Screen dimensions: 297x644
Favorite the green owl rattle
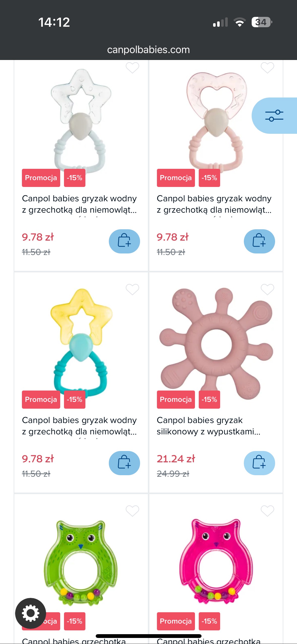coord(132,511)
